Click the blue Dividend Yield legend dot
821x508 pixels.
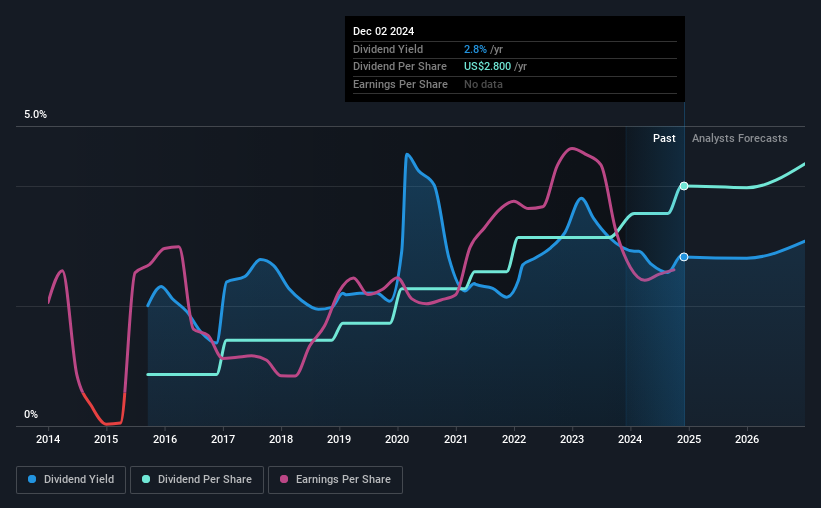point(32,479)
